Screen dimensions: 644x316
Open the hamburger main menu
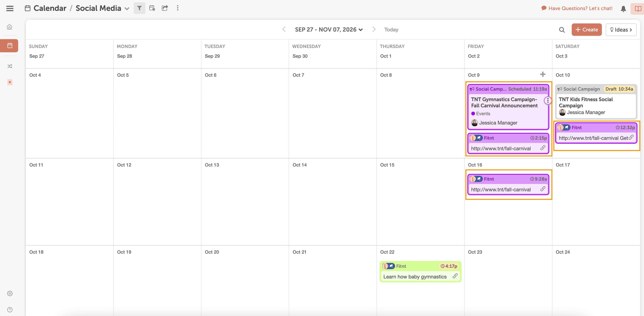click(10, 8)
